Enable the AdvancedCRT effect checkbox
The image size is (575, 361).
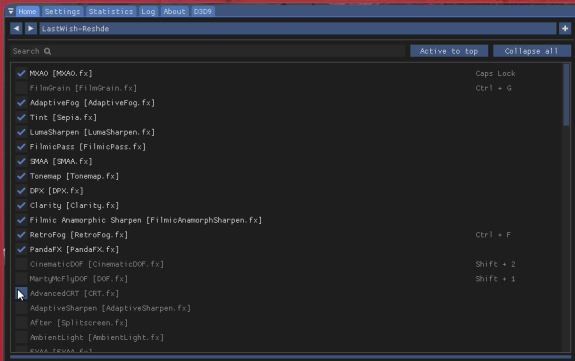pos(21,293)
